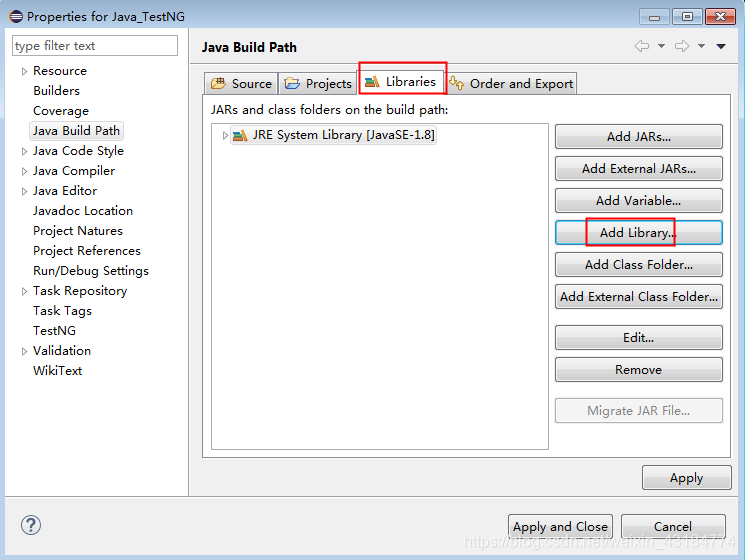Select the Libraries tab
The height and width of the screenshot is (560, 745).
coord(402,82)
